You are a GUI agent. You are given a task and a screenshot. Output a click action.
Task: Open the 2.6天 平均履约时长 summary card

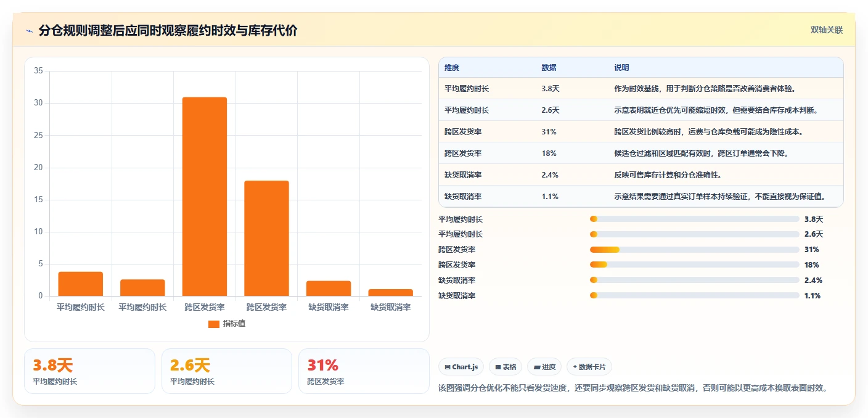tap(227, 371)
